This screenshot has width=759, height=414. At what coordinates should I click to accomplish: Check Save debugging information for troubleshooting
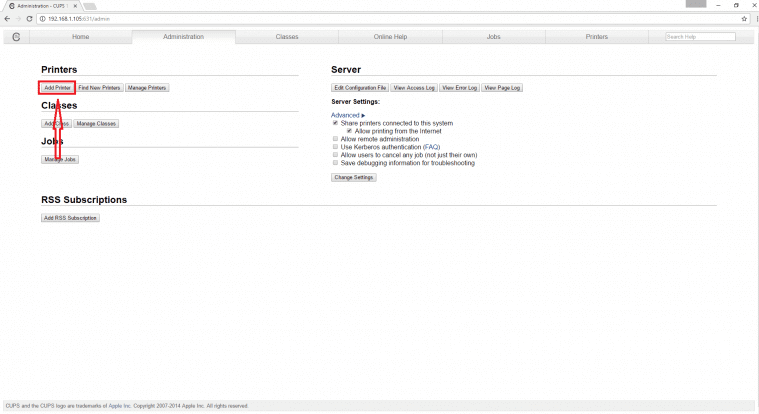pos(335,163)
